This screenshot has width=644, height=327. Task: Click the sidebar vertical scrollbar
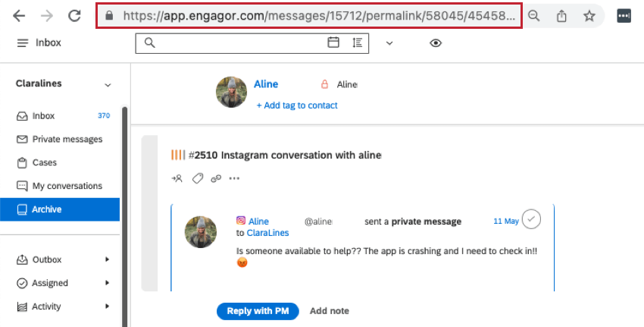pyautogui.click(x=124, y=216)
